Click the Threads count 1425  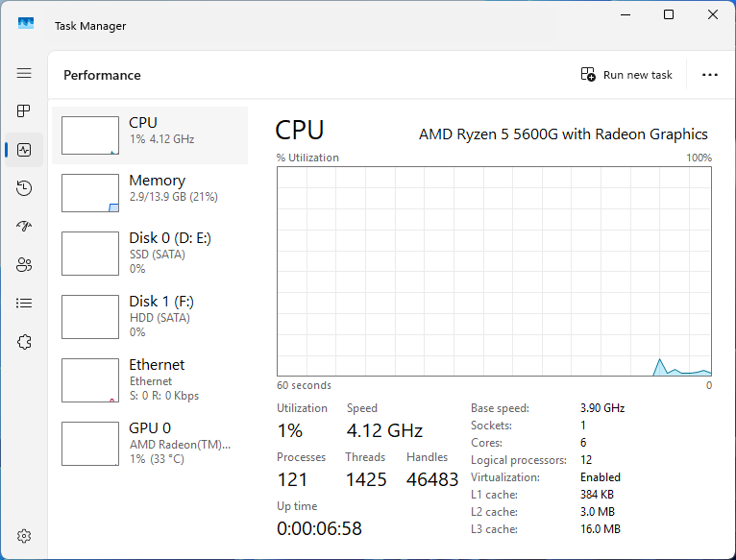tap(366, 479)
